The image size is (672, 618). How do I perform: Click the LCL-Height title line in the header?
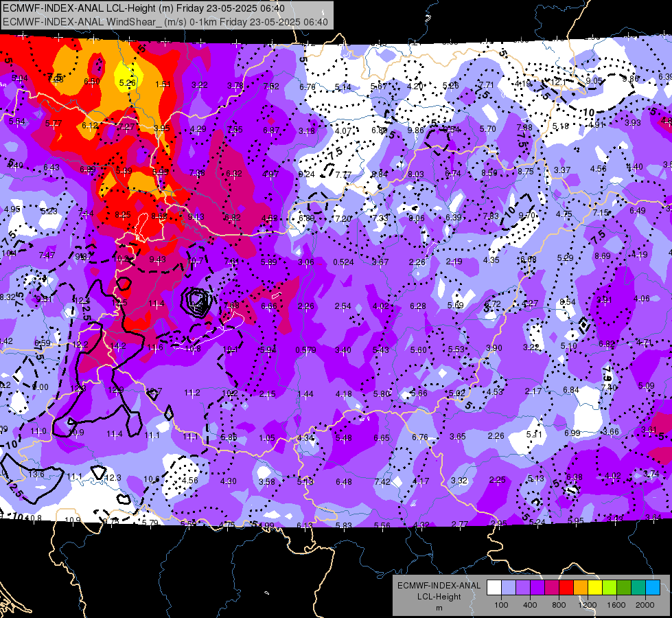point(143,8)
